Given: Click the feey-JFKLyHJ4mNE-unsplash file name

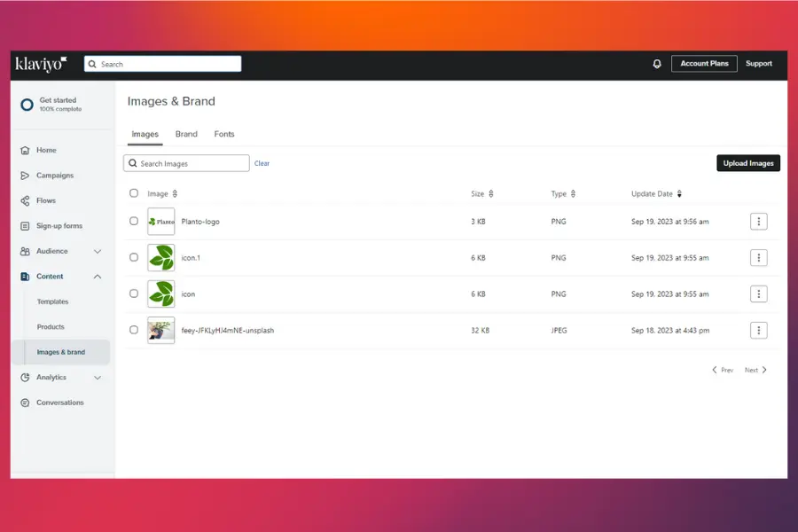Looking at the screenshot, I should pyautogui.click(x=228, y=331).
